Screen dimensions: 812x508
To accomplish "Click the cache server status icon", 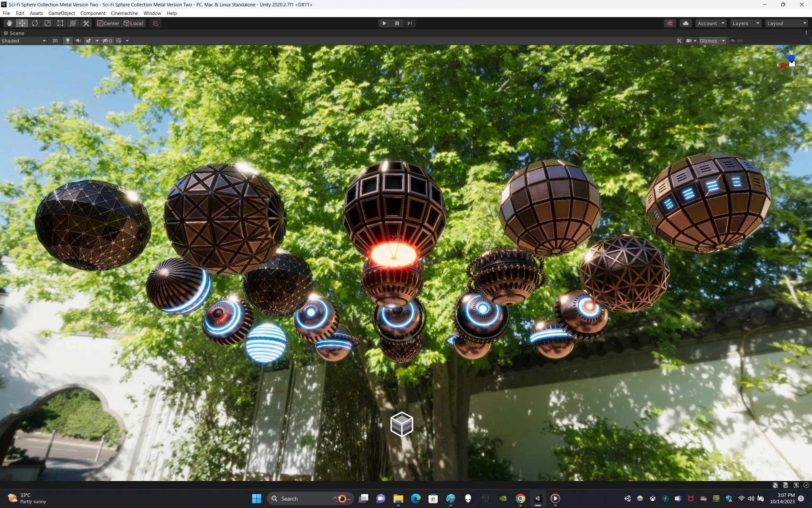I will pyautogui.click(x=785, y=485).
